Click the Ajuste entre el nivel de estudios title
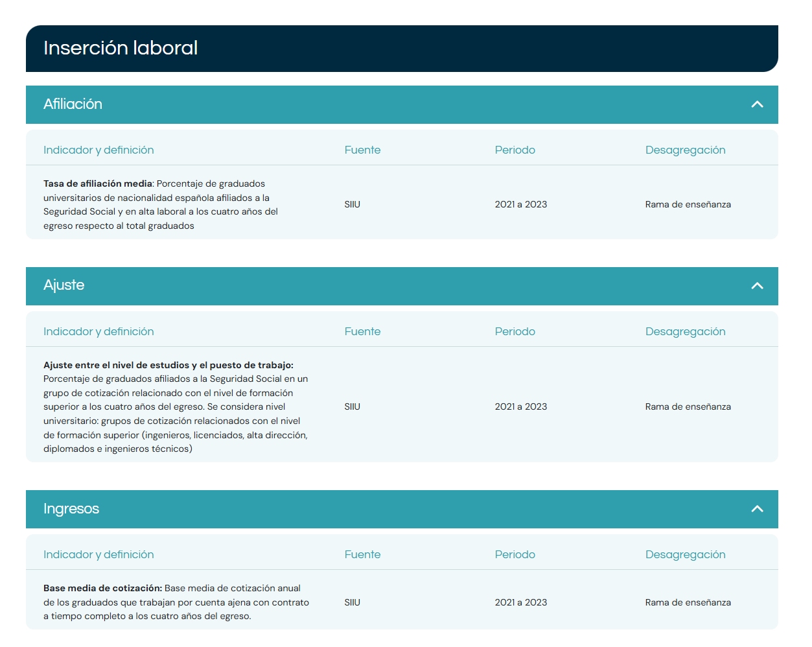This screenshot has width=812, height=647. pos(168,365)
